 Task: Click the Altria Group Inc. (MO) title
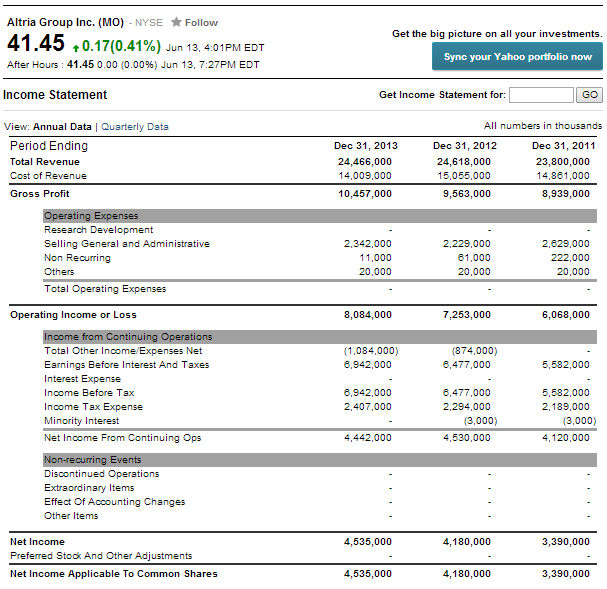point(65,22)
